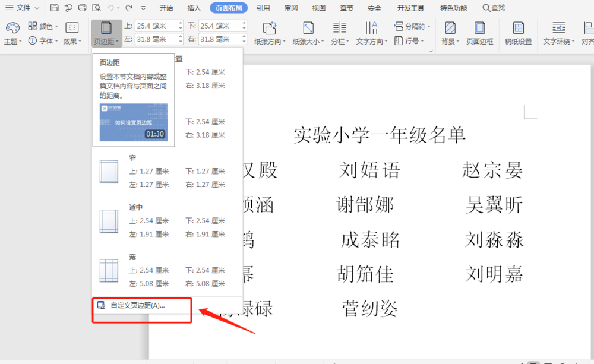594x364 pixels.
Task: Click the name 刘明嘉 in the document
Action: click(x=494, y=274)
